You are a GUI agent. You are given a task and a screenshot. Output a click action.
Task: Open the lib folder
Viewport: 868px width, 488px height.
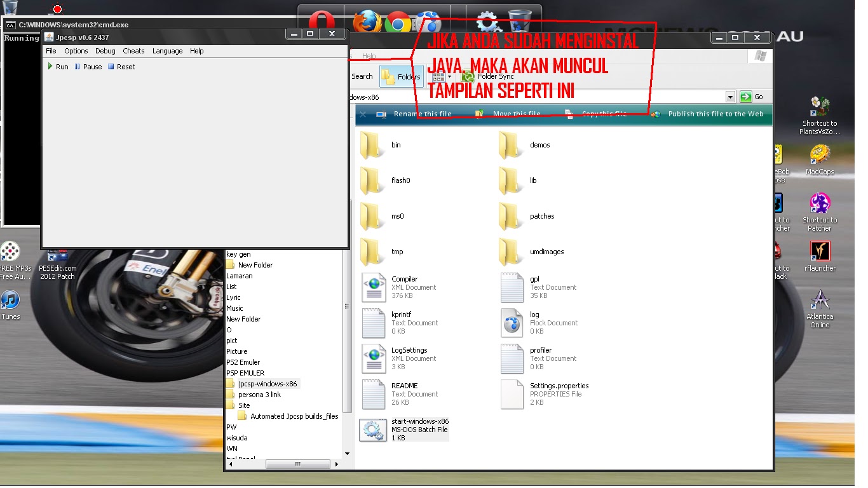[x=519, y=180]
